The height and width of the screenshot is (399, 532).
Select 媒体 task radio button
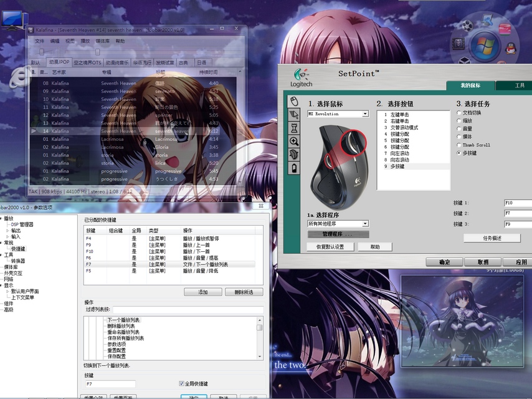click(459, 137)
